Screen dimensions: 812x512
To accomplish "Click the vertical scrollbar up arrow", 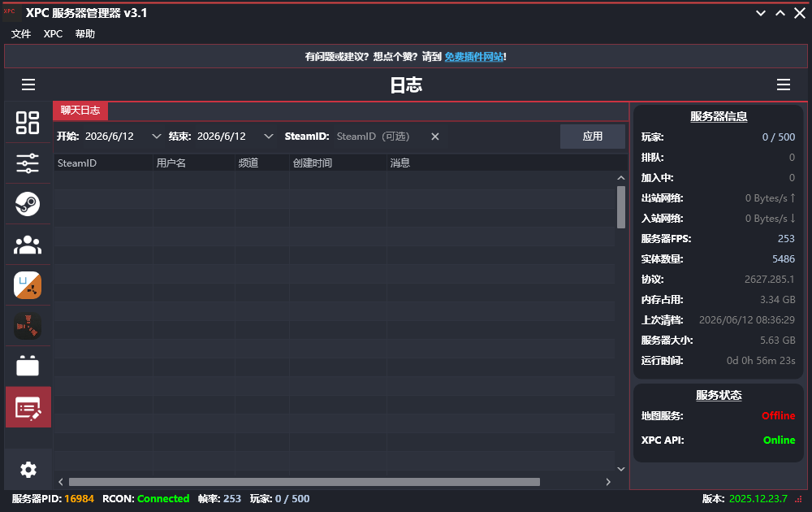I will 621,178.
